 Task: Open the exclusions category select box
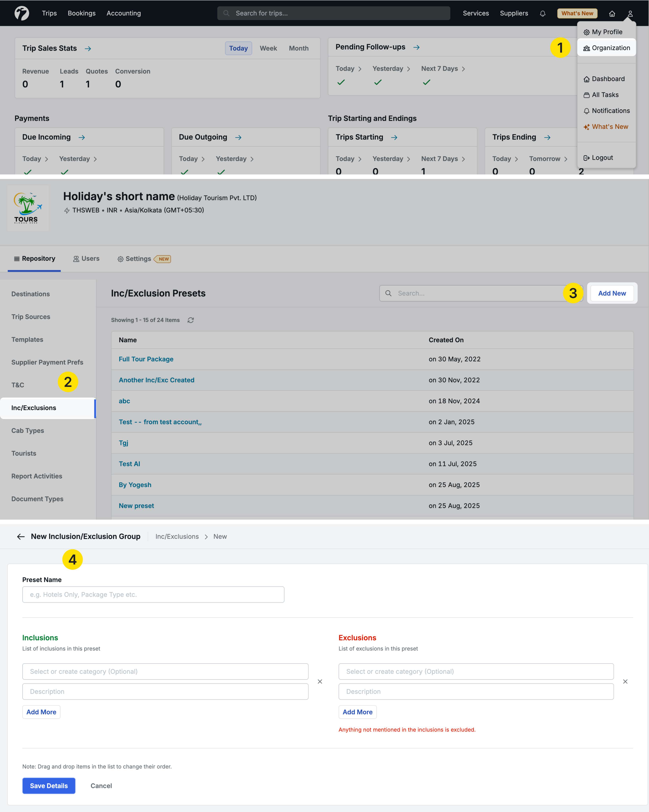click(x=475, y=671)
